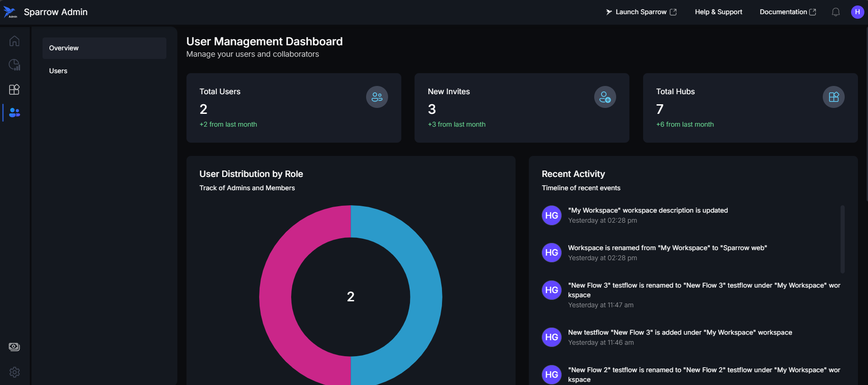Click the Sparrow Admin logo icon
The width and height of the screenshot is (868, 385).
(10, 12)
